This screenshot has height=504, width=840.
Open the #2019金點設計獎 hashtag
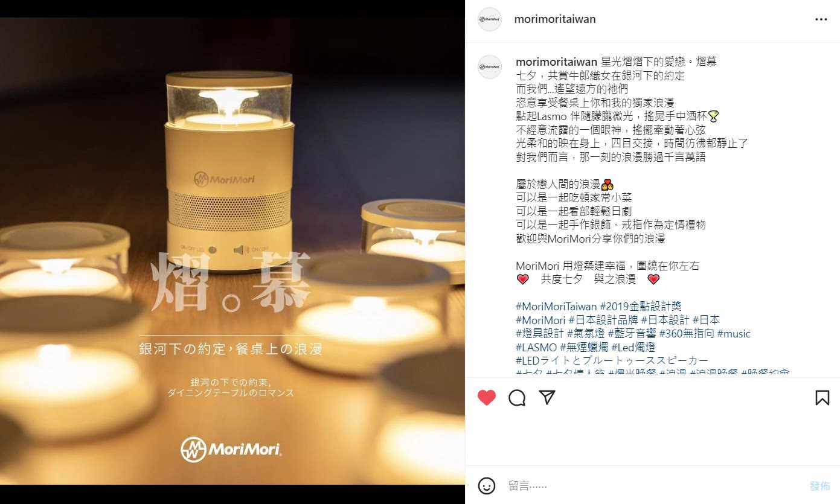(641, 307)
